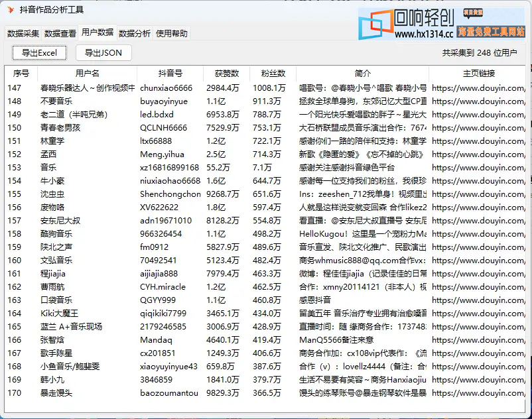Switch to the 数据采集 tab

[x=23, y=34]
